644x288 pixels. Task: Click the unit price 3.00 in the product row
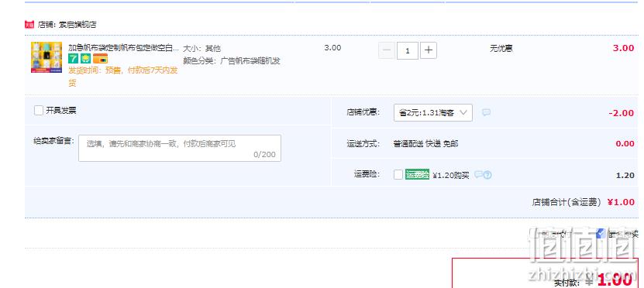(332, 47)
